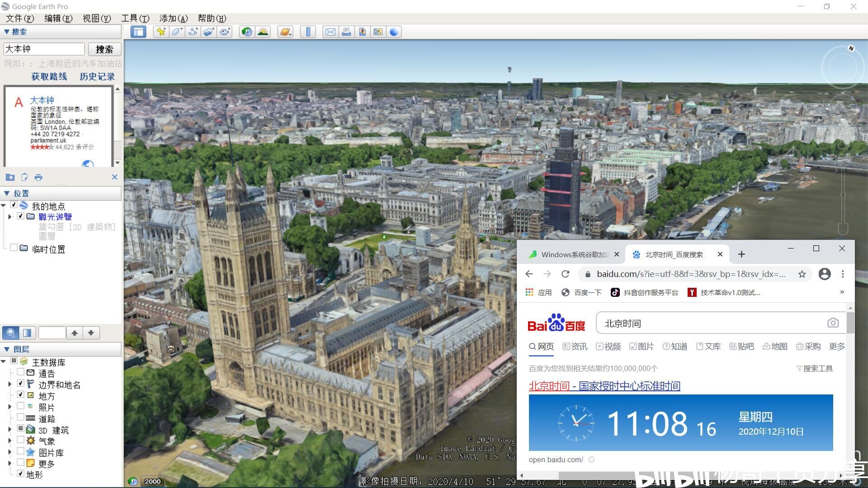Expand the 3D 建筑 layer tree
This screenshot has height=488, width=868.
pos(9,429)
